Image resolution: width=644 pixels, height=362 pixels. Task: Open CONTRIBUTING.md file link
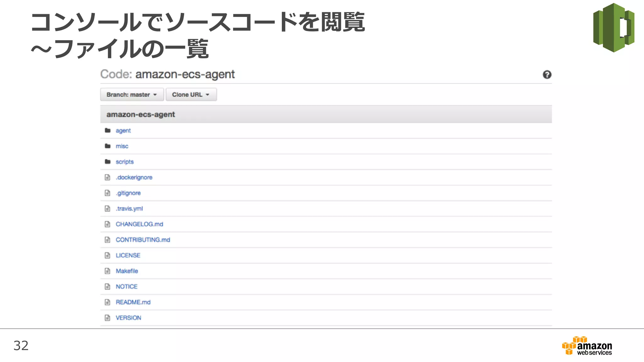pos(143,240)
